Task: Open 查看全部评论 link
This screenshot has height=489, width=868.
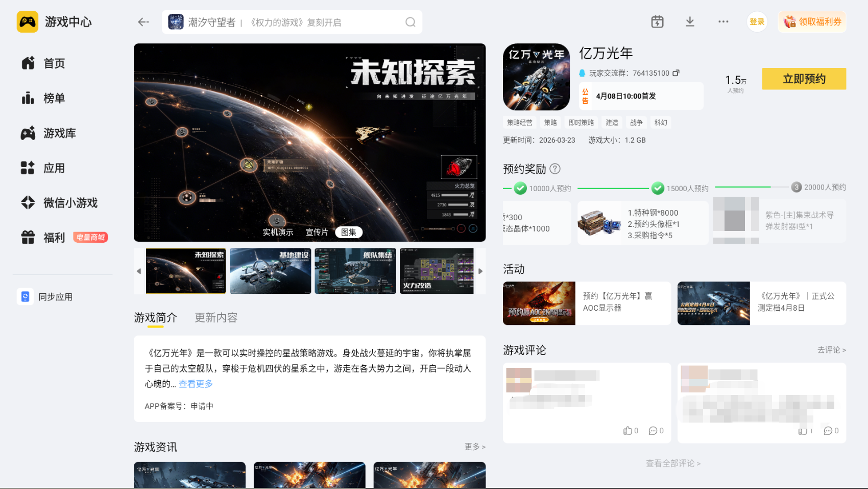Action: (673, 463)
